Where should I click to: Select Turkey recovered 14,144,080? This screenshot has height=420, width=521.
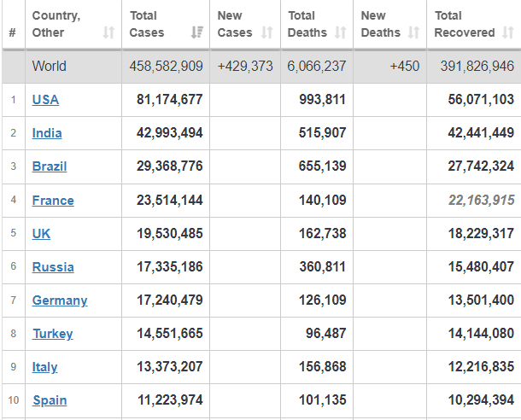point(481,333)
